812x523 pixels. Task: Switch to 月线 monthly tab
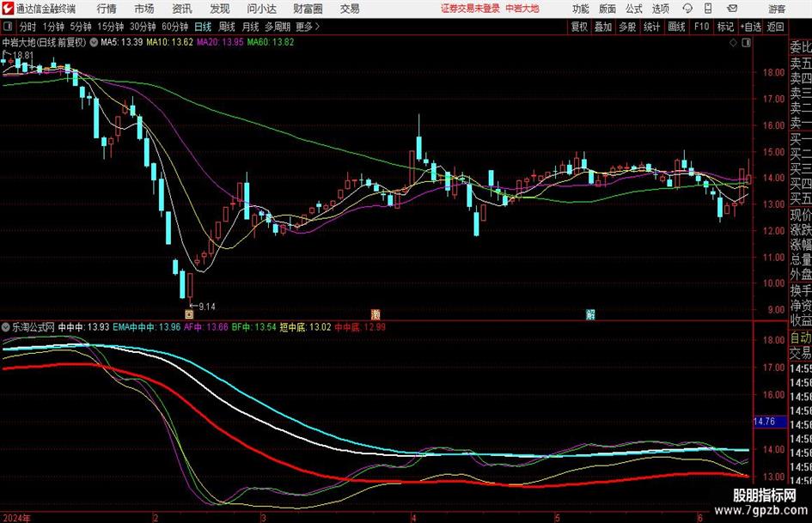(x=250, y=27)
